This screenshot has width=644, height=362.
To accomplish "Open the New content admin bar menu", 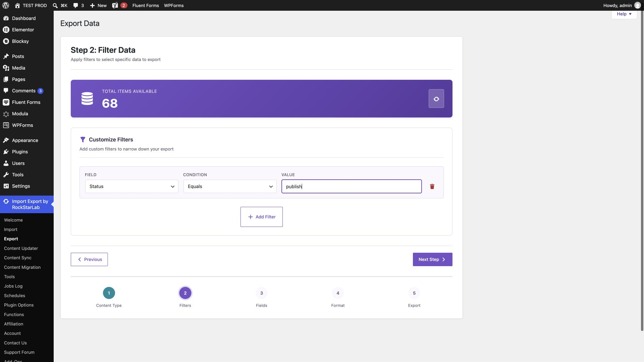I will click(x=98, y=5).
